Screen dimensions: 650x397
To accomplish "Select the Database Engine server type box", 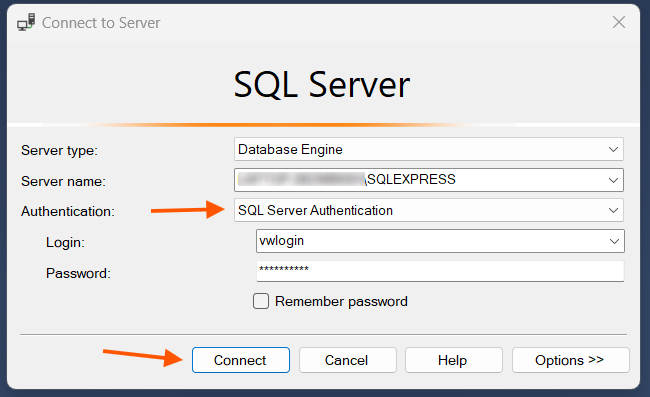I will [x=429, y=149].
